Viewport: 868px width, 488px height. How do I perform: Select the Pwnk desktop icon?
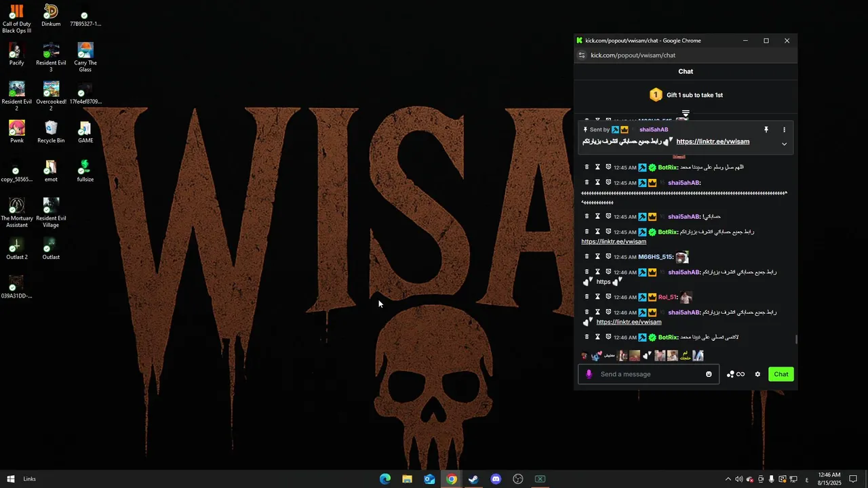point(16,131)
